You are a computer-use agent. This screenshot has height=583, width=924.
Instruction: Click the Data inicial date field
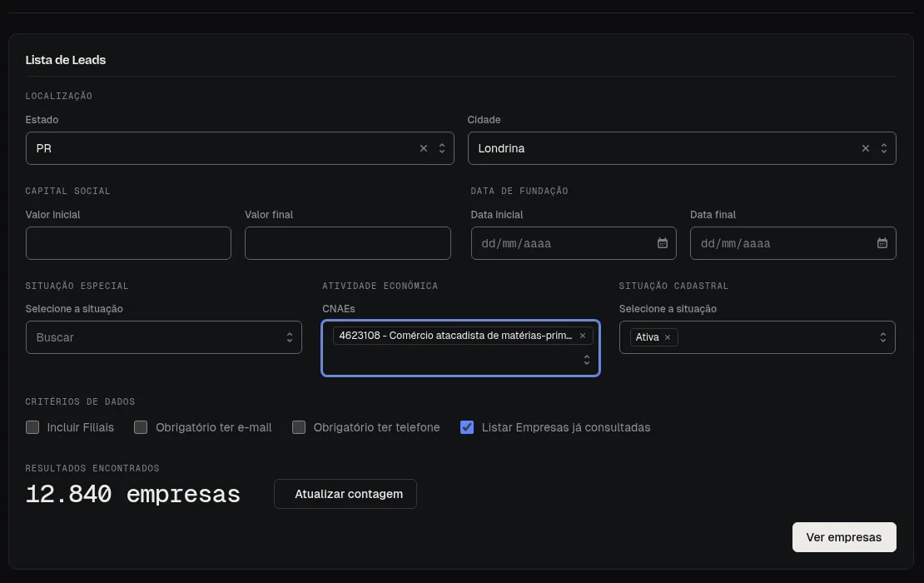point(574,243)
